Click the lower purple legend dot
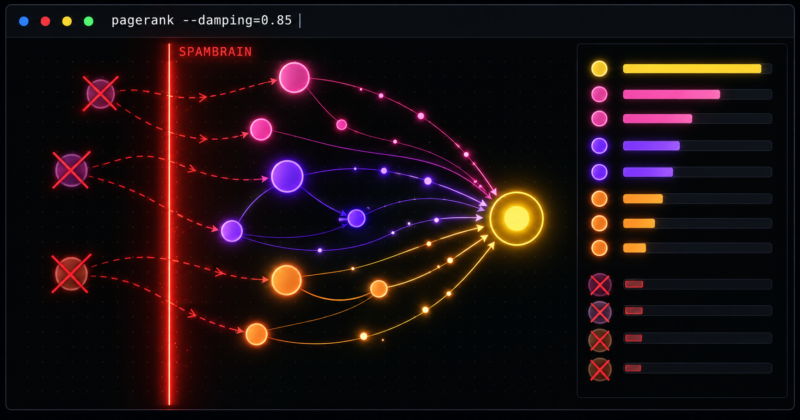Viewport: 800px width, 420px height. pyautogui.click(x=599, y=172)
